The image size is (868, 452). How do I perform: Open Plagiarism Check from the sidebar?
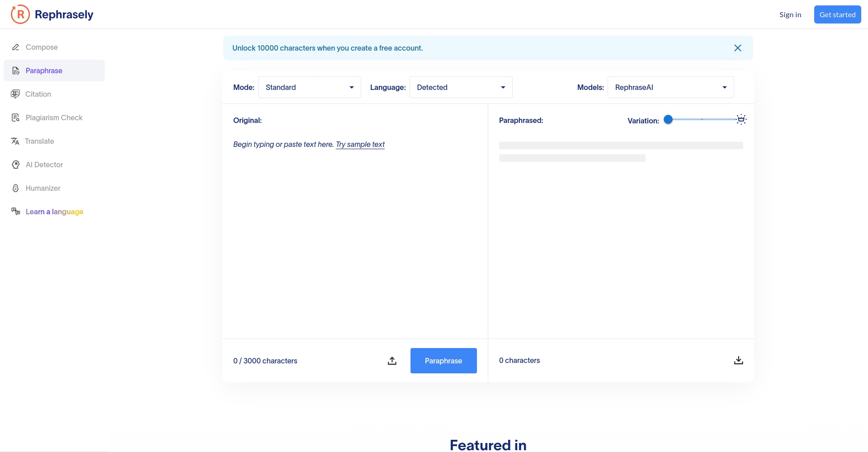coord(54,118)
